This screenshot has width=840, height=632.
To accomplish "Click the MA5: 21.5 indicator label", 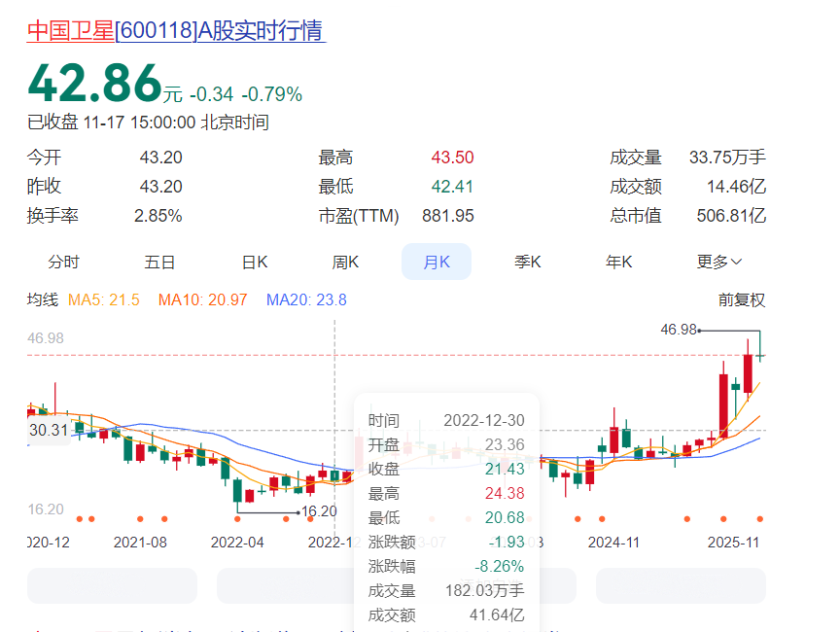I will 103,299.
